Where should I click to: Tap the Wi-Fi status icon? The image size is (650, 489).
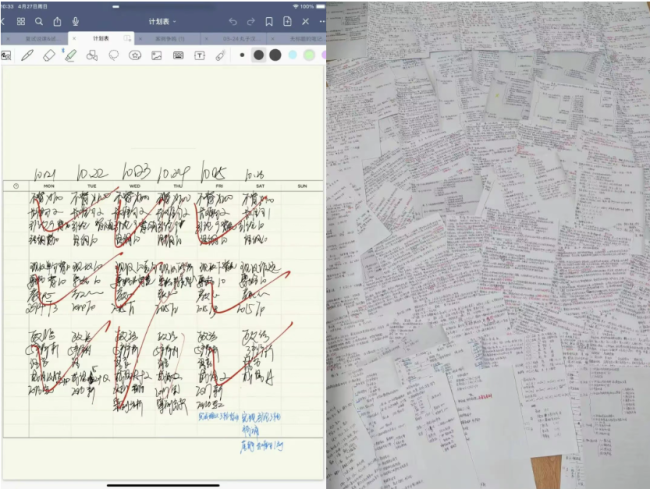click(x=296, y=7)
